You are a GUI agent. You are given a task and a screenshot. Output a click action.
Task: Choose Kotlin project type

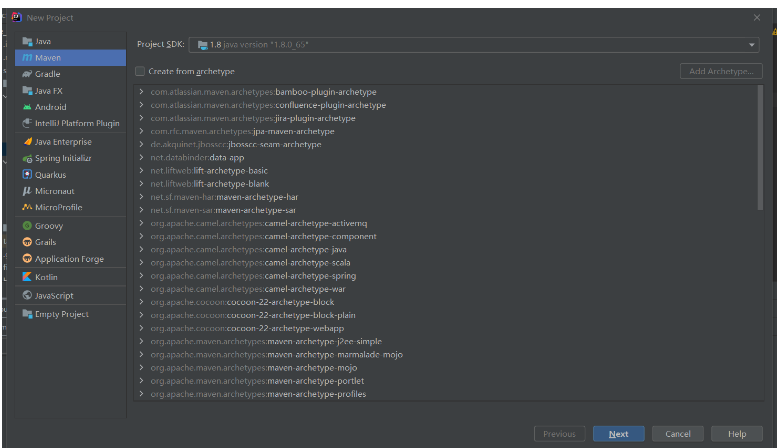coord(70,277)
